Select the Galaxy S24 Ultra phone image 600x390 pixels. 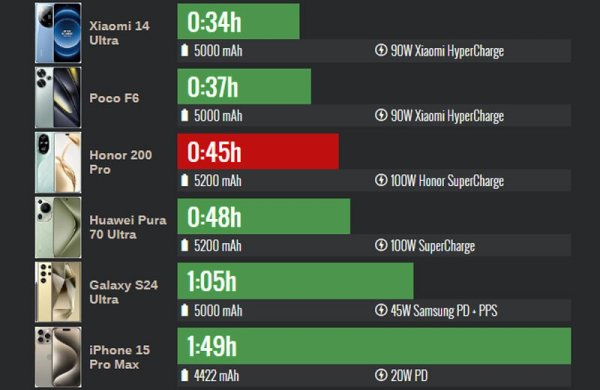coord(58,292)
